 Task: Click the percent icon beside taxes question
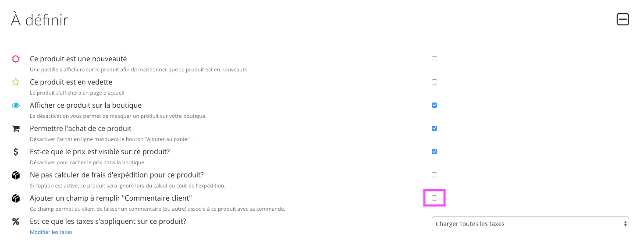click(x=16, y=222)
